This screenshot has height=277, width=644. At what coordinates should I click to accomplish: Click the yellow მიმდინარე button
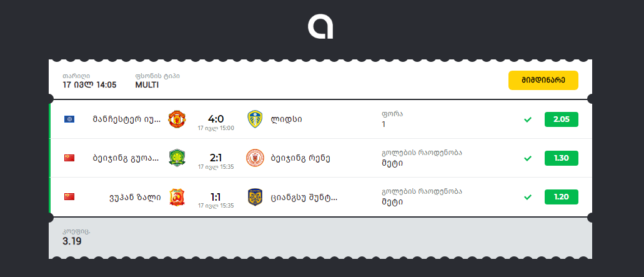click(543, 81)
